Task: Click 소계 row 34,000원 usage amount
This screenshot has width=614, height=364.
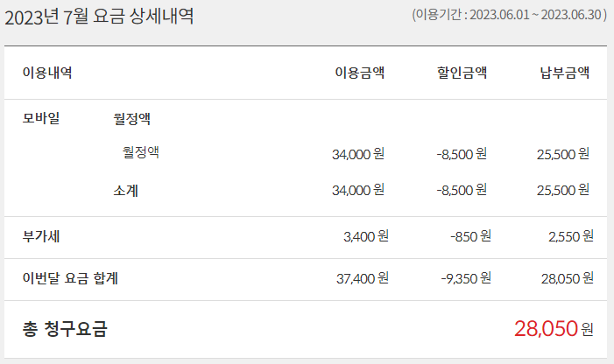Action: (x=358, y=189)
